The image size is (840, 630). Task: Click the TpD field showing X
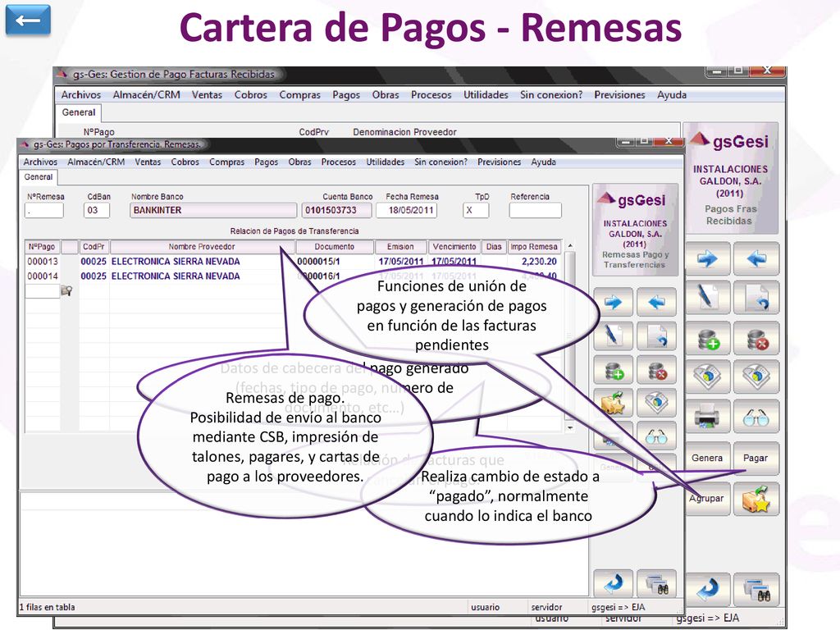(476, 210)
